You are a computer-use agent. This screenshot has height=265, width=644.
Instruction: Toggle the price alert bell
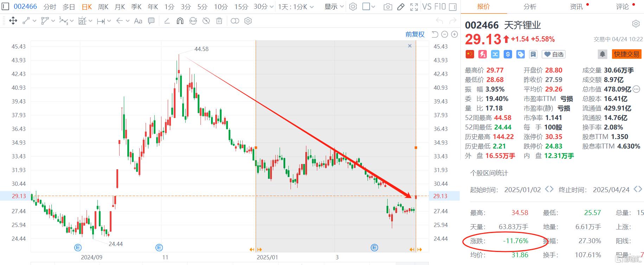point(602,54)
